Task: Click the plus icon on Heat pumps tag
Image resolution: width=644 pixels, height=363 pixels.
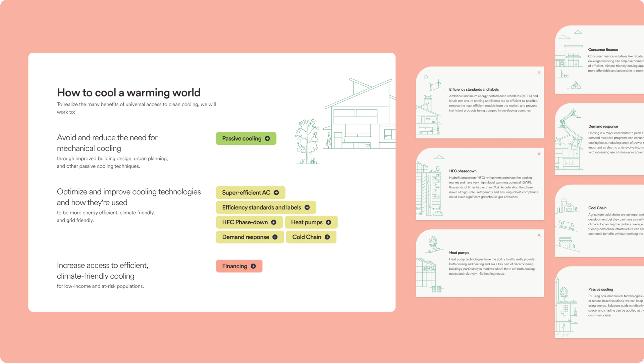Action: pos(328,222)
